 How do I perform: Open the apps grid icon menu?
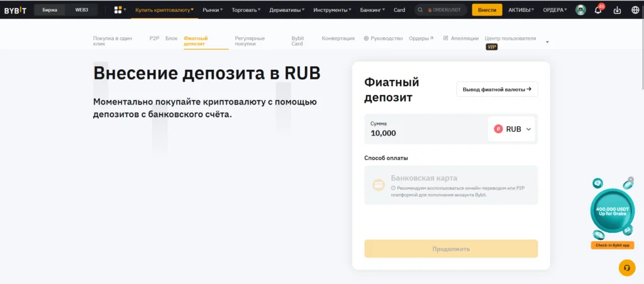118,10
